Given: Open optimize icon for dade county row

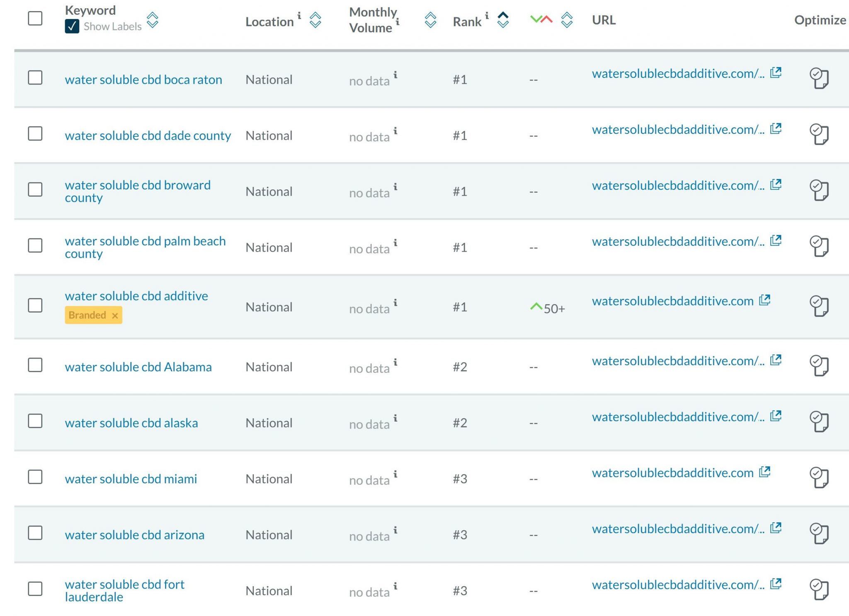Looking at the screenshot, I should [819, 134].
